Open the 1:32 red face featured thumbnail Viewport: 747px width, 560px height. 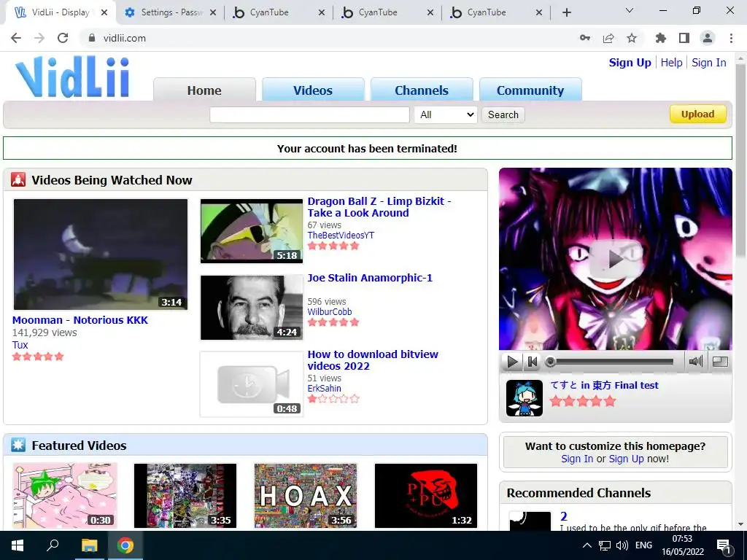pos(426,496)
